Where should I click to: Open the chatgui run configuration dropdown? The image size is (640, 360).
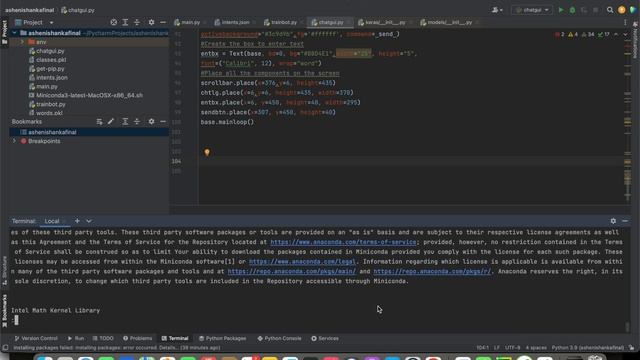tap(532, 10)
